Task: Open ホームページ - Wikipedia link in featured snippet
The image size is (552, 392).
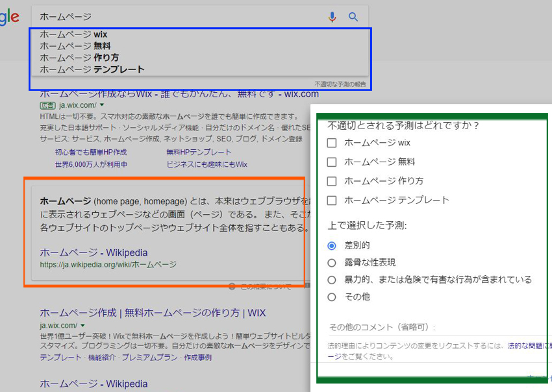Action: (94, 252)
